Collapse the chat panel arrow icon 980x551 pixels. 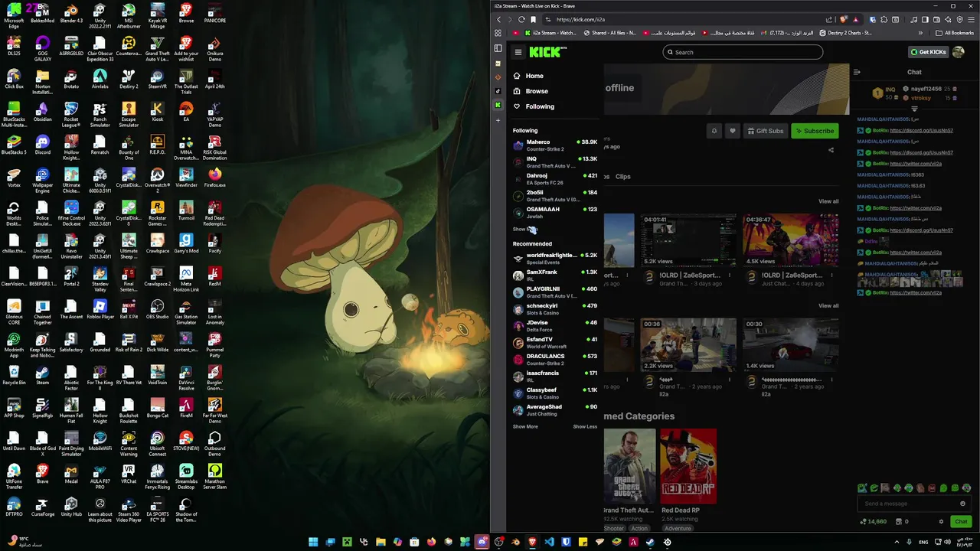coord(857,72)
